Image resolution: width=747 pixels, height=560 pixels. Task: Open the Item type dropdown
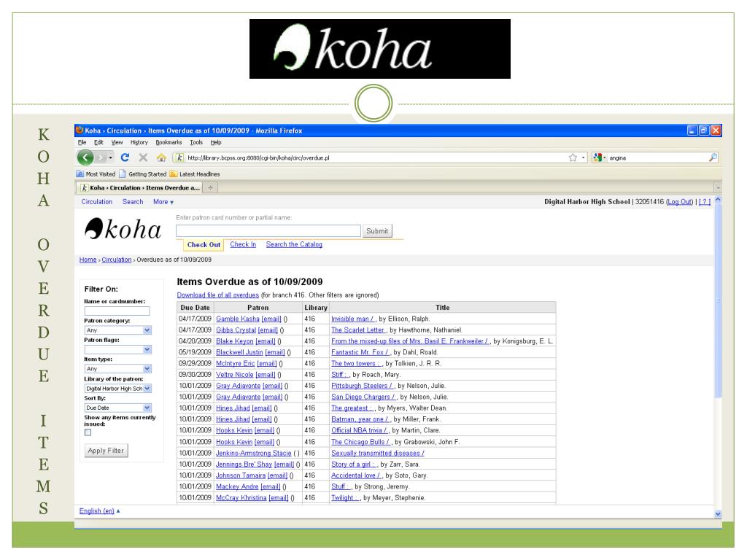tap(117, 368)
